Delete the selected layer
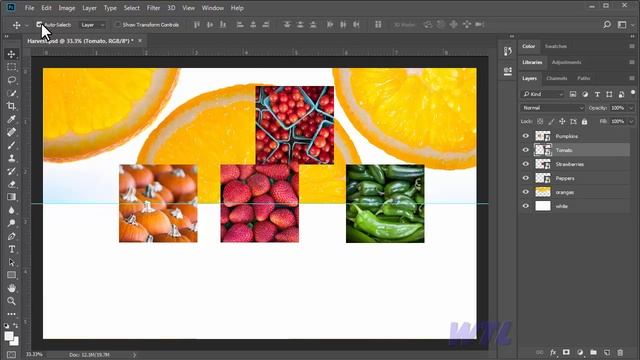Screen dimensions: 640x360 click(x=620, y=352)
